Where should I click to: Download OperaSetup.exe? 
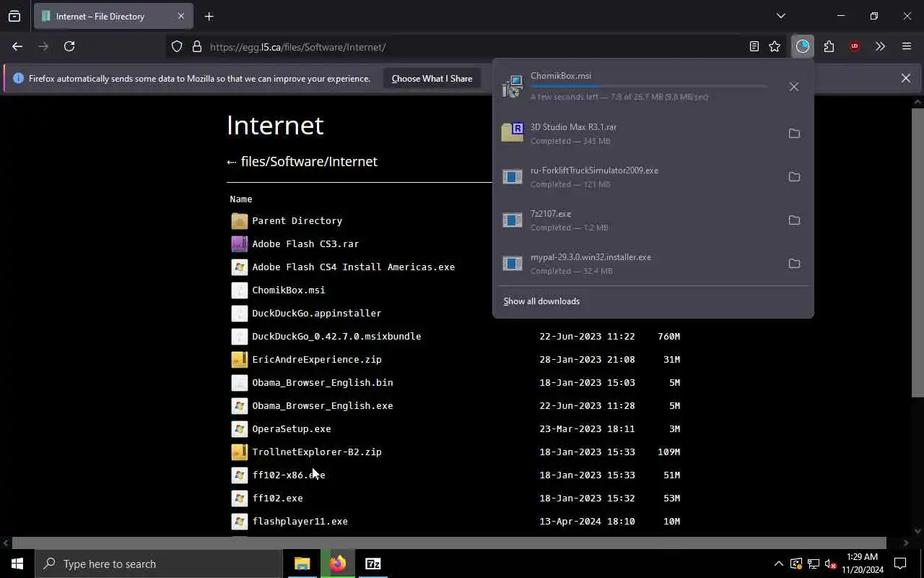291,428
